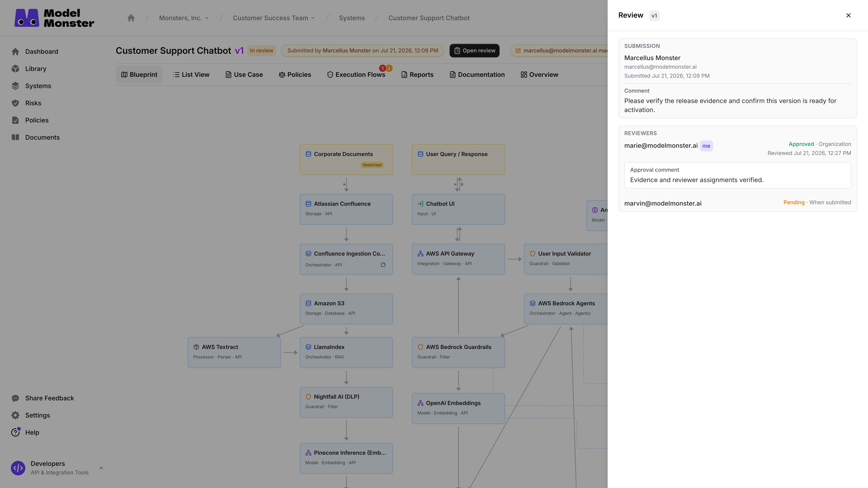Click 'Evidence and reviewer assignments verified.' comment
Viewport: 868px width, 488px height.
click(x=697, y=180)
